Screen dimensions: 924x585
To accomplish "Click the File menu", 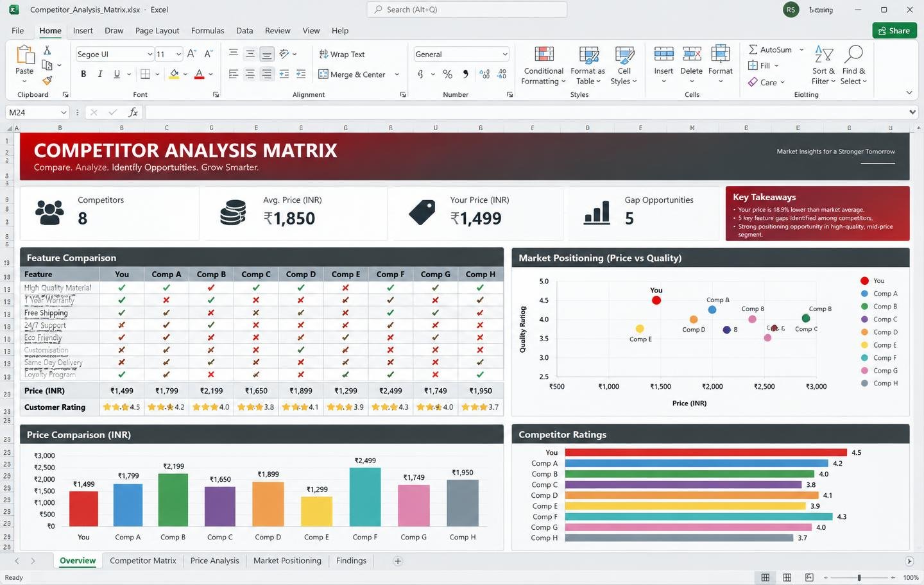I will [18, 31].
